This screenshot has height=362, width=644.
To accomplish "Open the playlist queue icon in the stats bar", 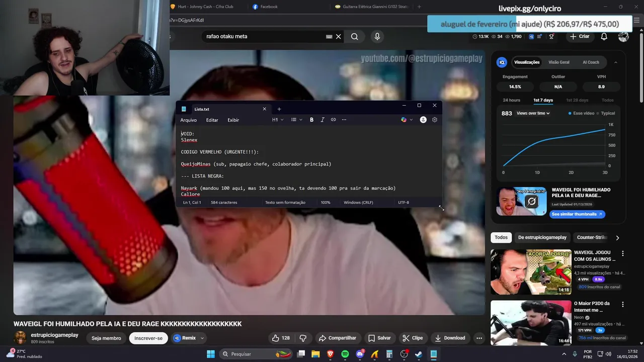I will pyautogui.click(x=540, y=36).
